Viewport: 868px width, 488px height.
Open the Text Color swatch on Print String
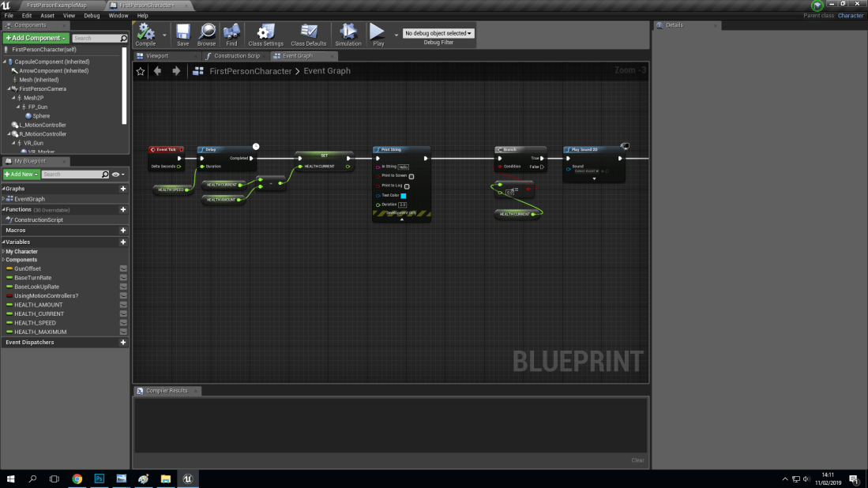404,196
